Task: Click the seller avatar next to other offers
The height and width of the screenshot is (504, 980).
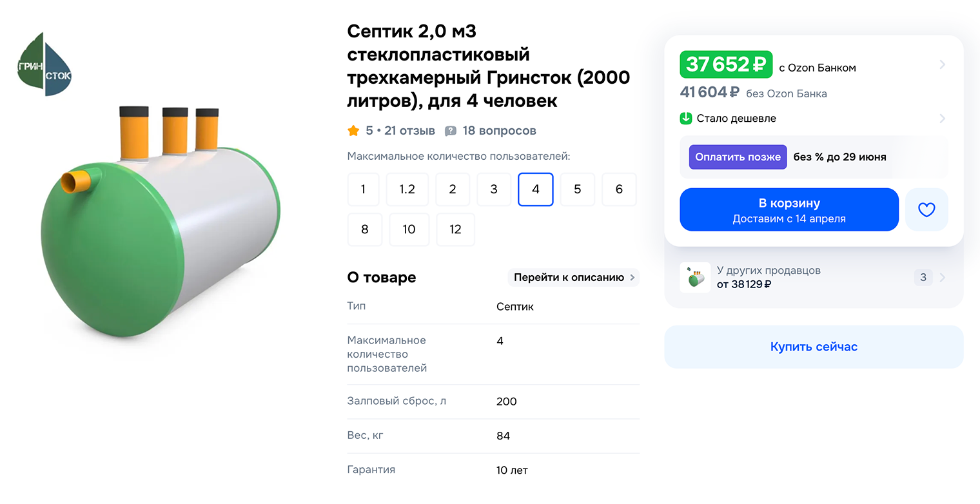Action: pyautogui.click(x=695, y=277)
